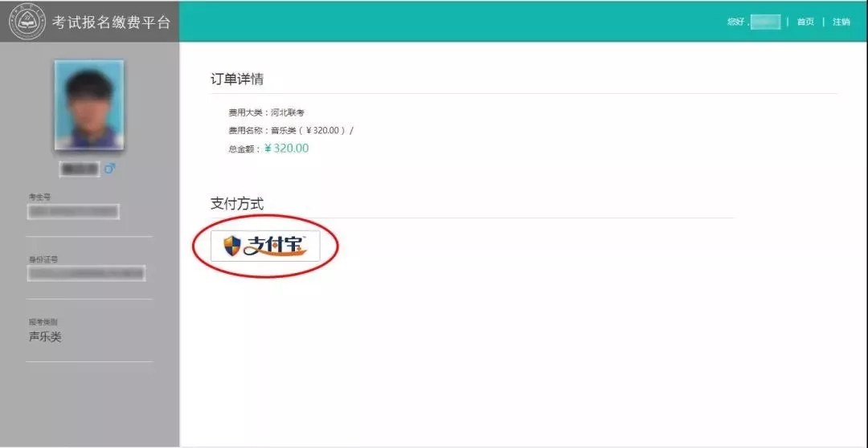Click the shield icon on Alipay button
The height and width of the screenshot is (448, 868).
tap(232, 246)
